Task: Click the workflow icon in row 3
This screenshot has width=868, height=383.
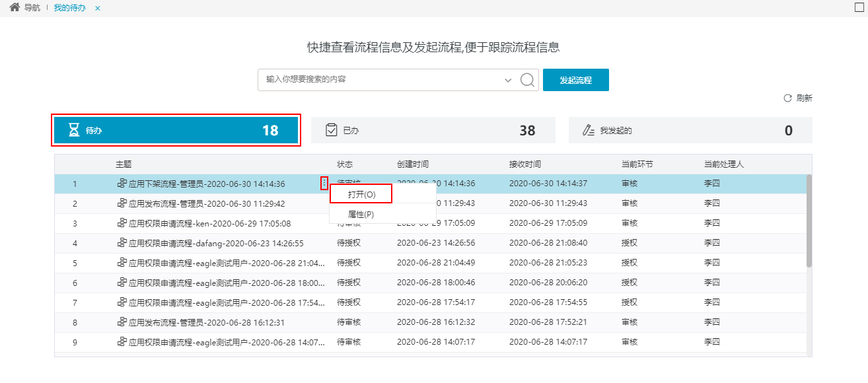Action: (x=122, y=223)
